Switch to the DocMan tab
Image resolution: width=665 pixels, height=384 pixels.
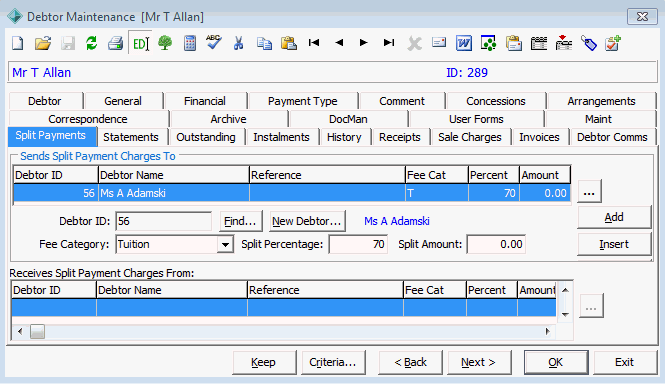pyautogui.click(x=348, y=119)
